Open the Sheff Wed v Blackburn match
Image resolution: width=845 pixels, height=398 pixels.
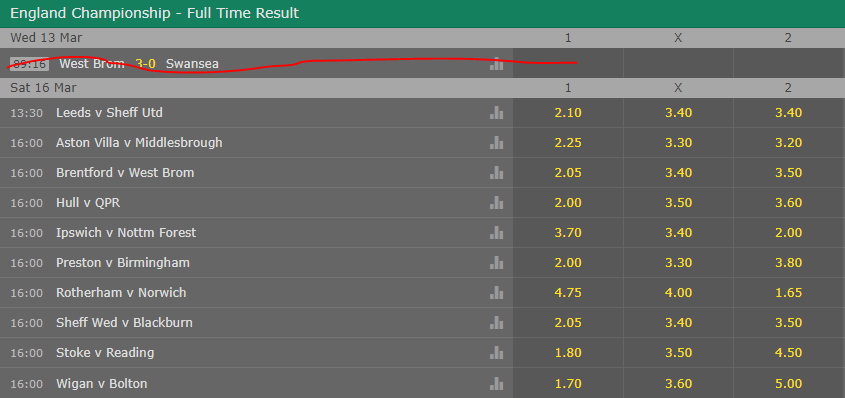(x=124, y=323)
